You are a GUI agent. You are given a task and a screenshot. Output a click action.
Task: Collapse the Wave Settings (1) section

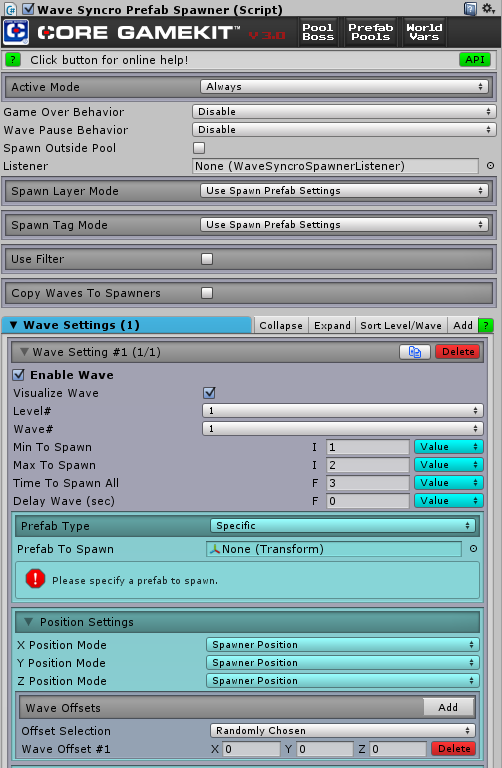tap(14, 325)
